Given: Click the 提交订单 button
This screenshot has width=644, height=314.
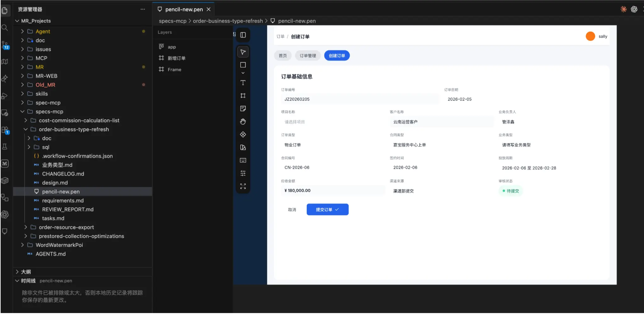Looking at the screenshot, I should (x=328, y=210).
